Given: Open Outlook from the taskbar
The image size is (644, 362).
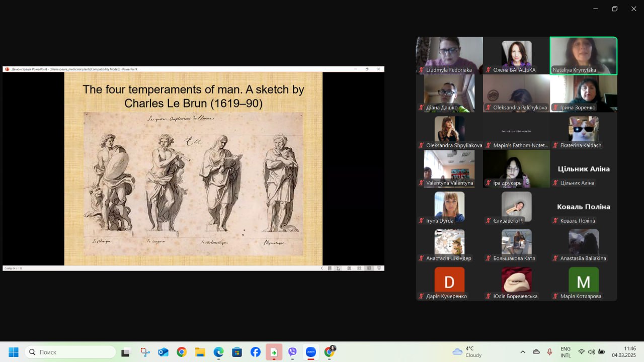Looking at the screenshot, I should tap(163, 352).
